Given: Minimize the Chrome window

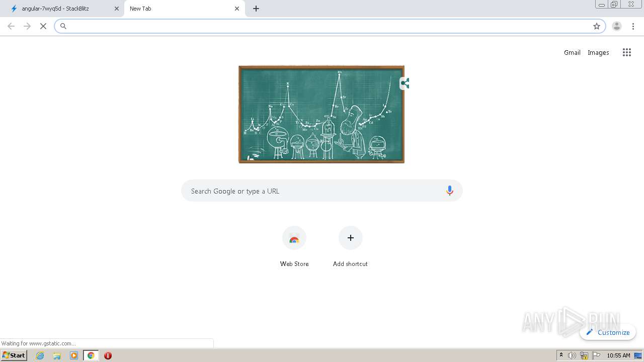Looking at the screenshot, I should click(x=601, y=5).
